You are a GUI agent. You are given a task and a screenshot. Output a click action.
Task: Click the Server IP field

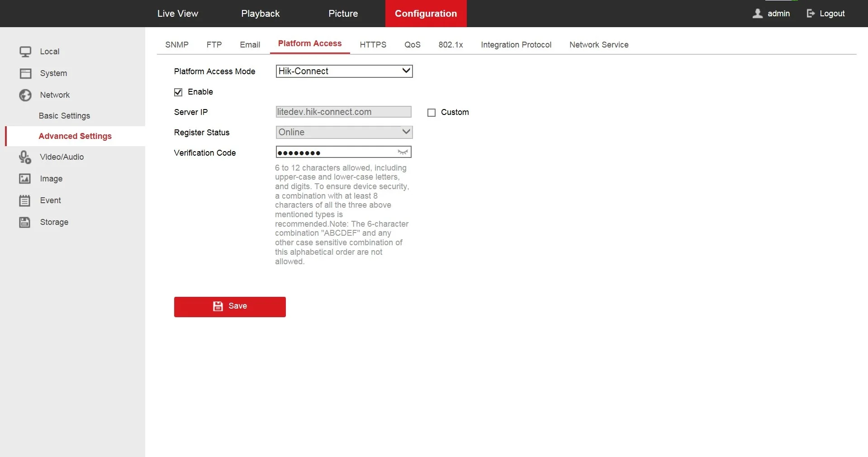pyautogui.click(x=344, y=112)
